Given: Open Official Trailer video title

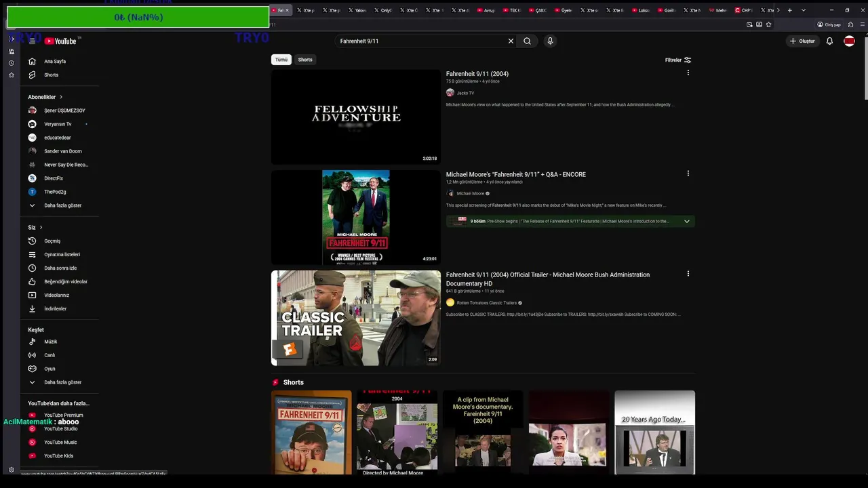Looking at the screenshot, I should pos(548,279).
